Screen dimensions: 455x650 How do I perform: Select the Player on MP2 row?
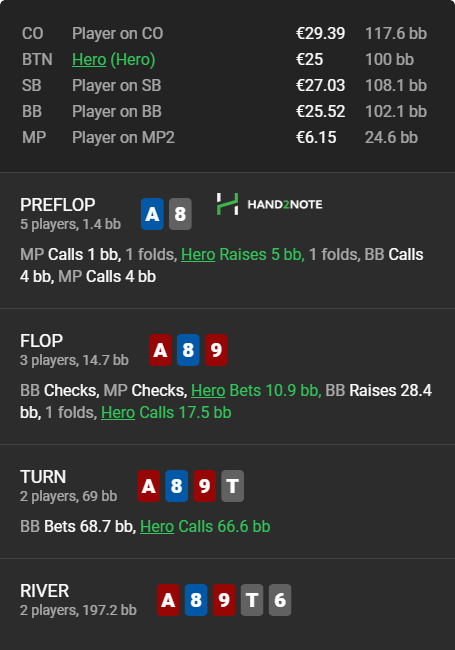pos(224,138)
